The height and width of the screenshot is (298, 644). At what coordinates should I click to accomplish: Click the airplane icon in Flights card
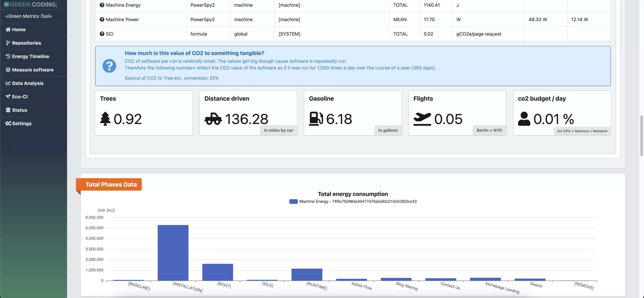click(x=422, y=119)
